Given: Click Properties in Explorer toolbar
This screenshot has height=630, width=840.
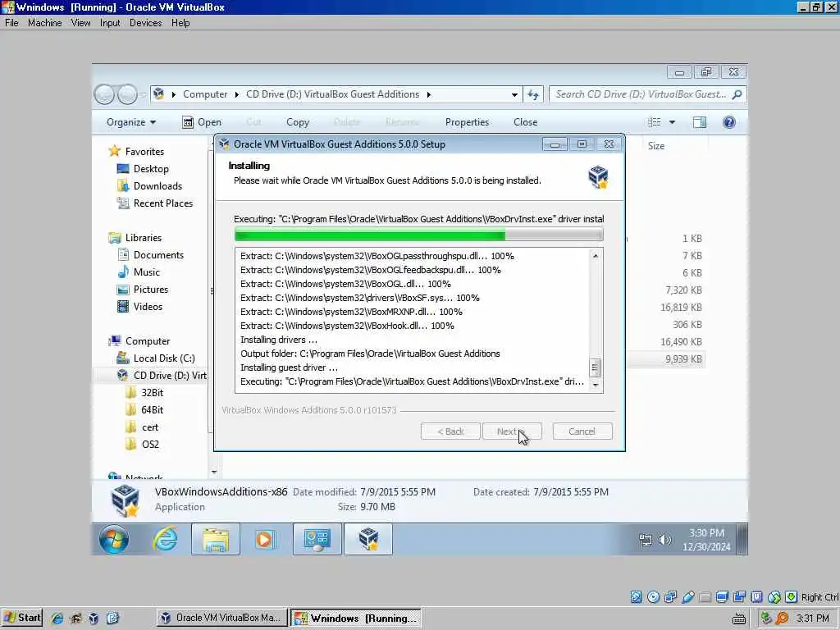Looking at the screenshot, I should [x=467, y=122].
